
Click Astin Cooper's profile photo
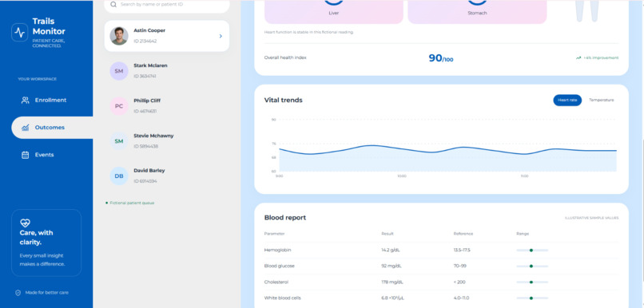[119, 36]
